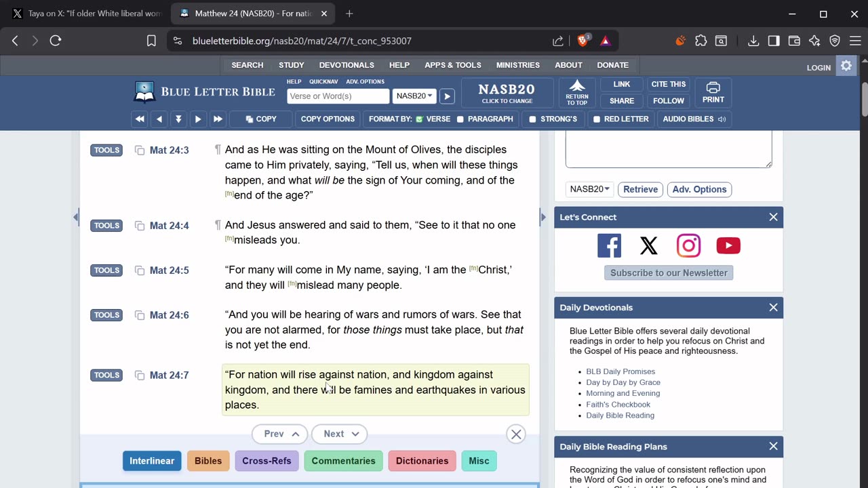
Task: Close the verse tools panel with round X
Action: click(x=516, y=434)
